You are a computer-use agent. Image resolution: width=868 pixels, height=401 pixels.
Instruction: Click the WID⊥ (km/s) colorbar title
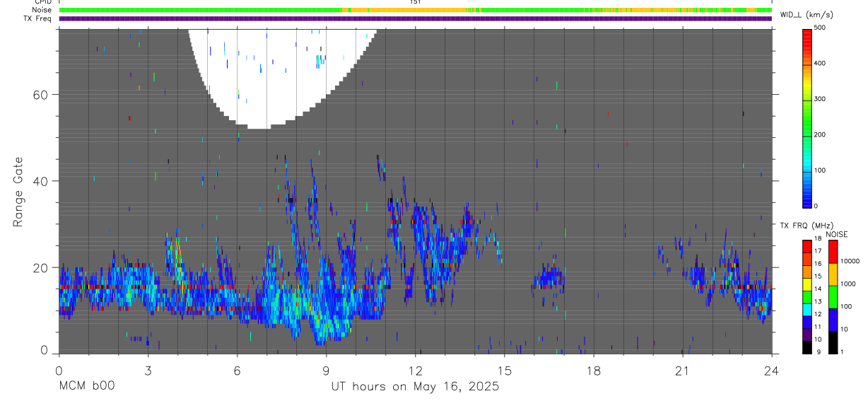805,14
